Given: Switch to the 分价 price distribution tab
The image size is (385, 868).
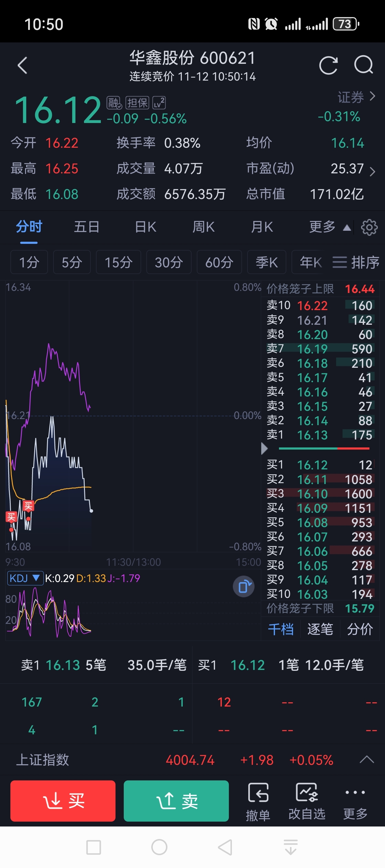Looking at the screenshot, I should (x=360, y=629).
